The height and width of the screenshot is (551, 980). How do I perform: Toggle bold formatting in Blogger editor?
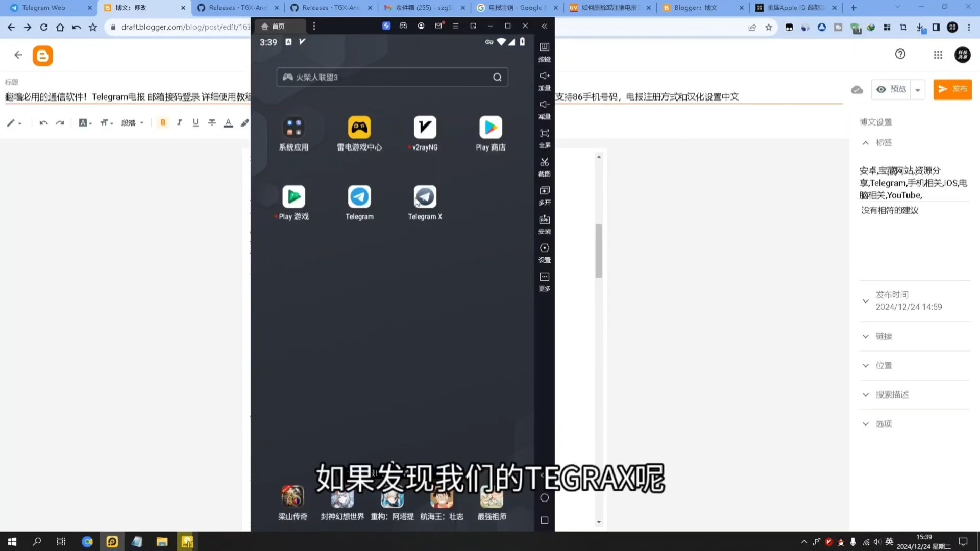pos(163,122)
